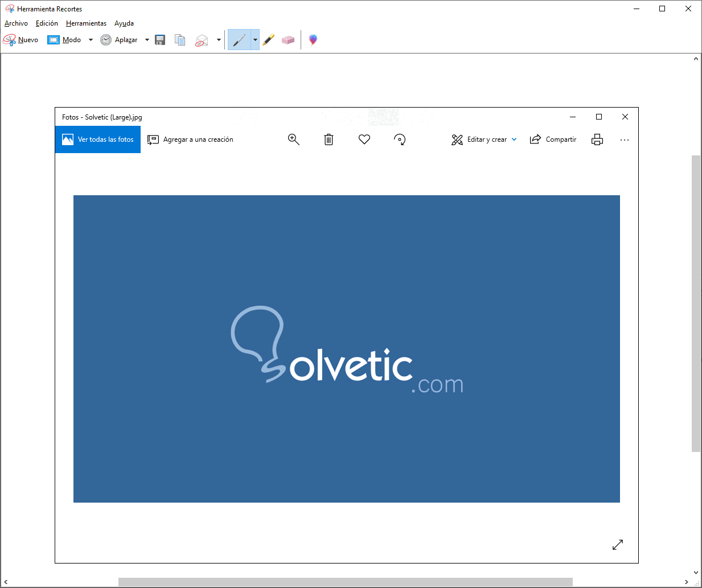Click the scroll left arrow
The image size is (702, 588).
click(x=6, y=582)
